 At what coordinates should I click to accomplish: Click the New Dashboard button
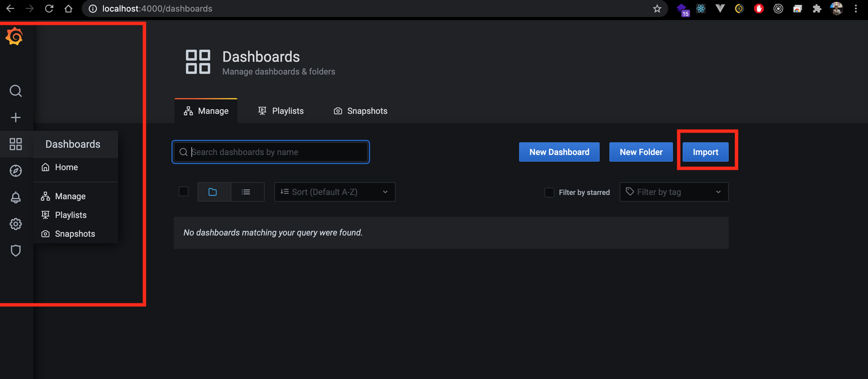point(559,152)
